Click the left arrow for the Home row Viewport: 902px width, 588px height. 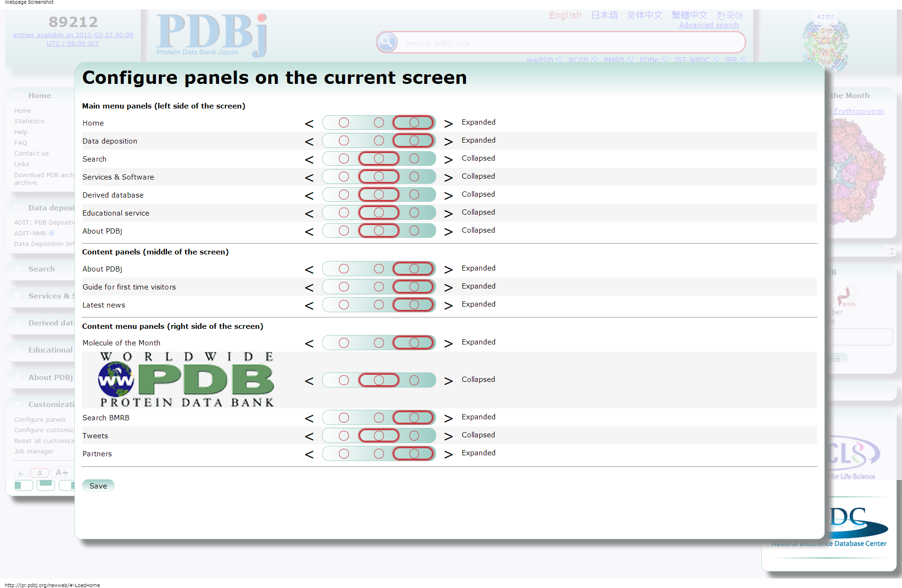(x=309, y=124)
